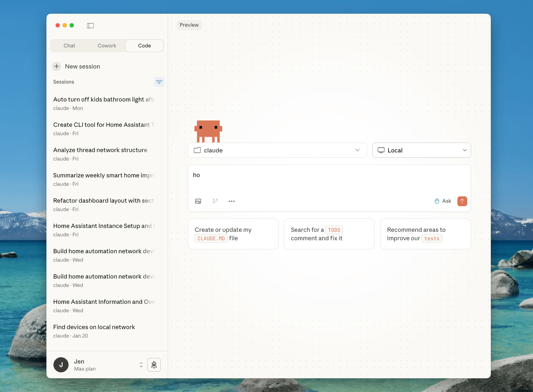This screenshot has height=392, width=533.
Task: Click the plus icon for New session
Action: [x=57, y=66]
